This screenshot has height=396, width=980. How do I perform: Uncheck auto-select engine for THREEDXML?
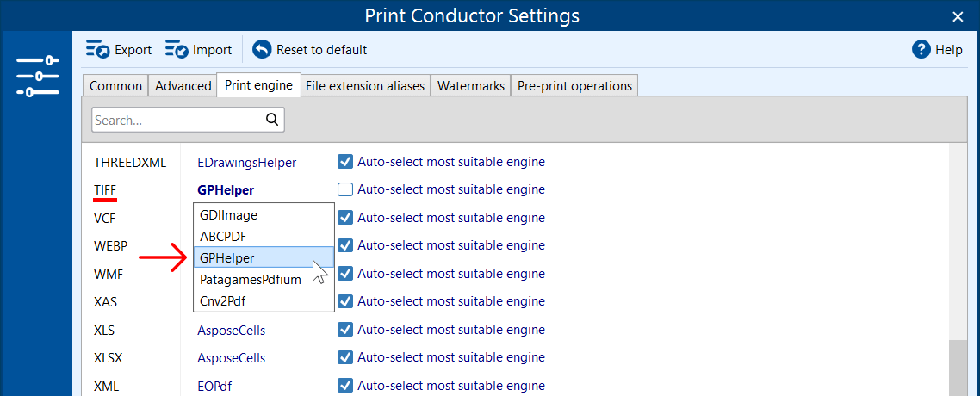[x=345, y=162]
